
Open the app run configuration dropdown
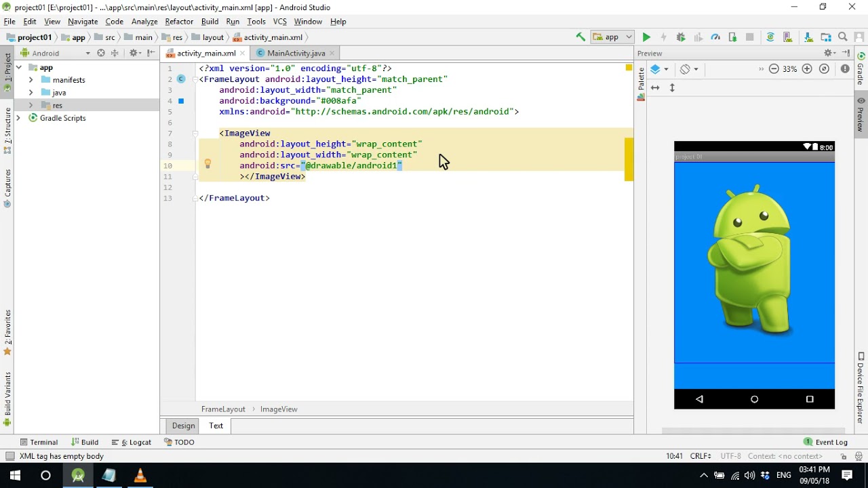click(612, 37)
